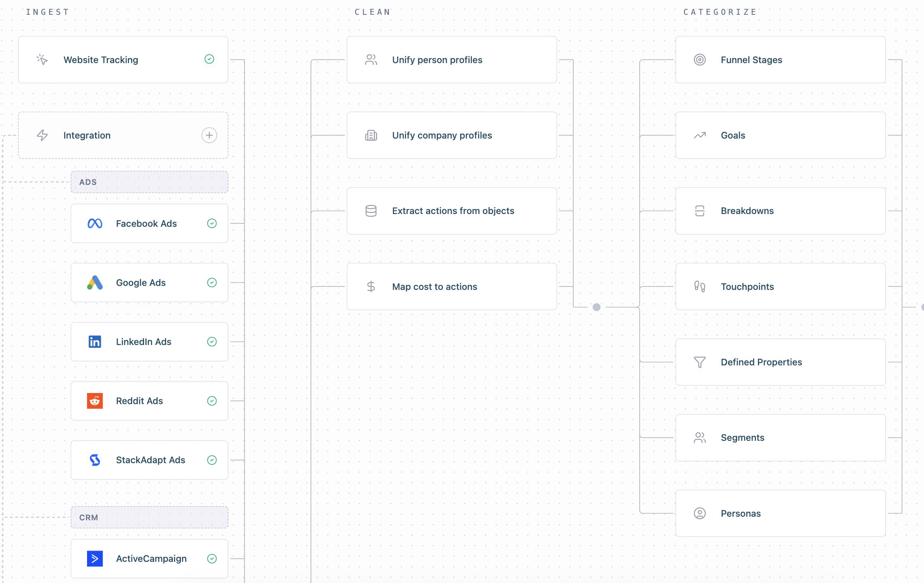The height and width of the screenshot is (583, 924).
Task: Open the Segments card
Action: pyautogui.click(x=780, y=438)
